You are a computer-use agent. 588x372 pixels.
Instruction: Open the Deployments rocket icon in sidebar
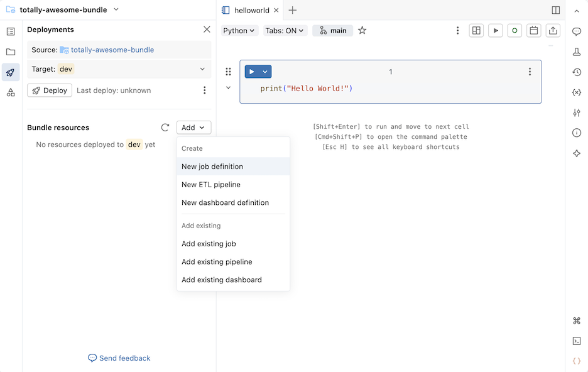click(x=11, y=72)
